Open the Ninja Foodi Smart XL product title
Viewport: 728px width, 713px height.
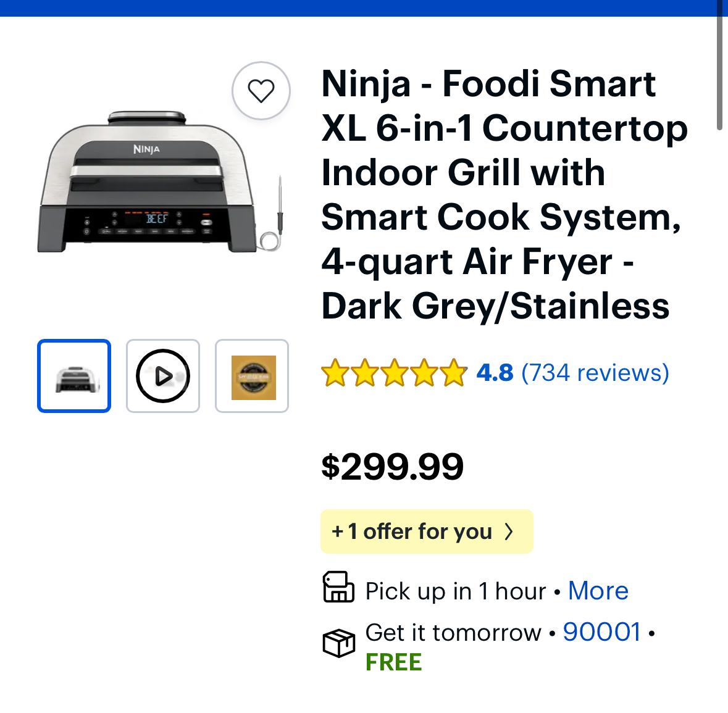[504, 194]
